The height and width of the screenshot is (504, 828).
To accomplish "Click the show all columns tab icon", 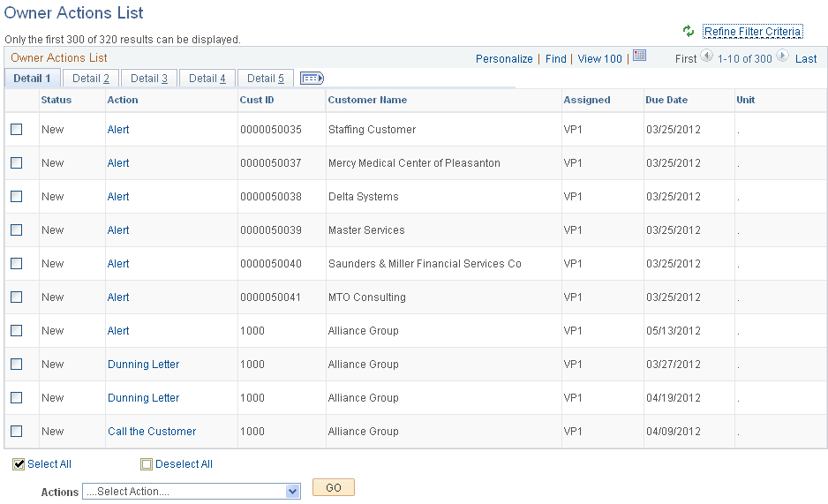I will click(x=312, y=78).
